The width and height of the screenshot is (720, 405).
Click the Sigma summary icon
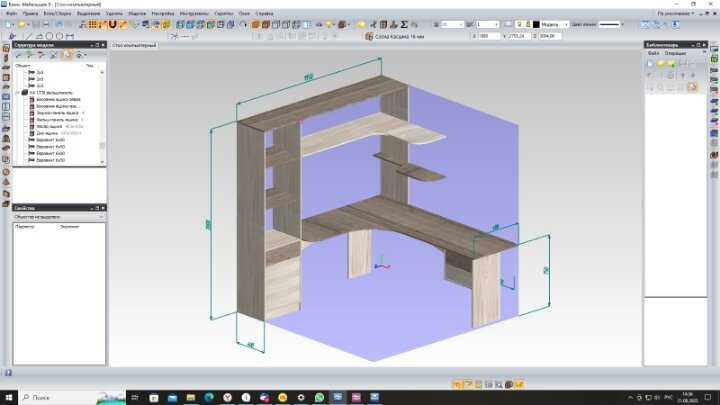[x=404, y=24]
